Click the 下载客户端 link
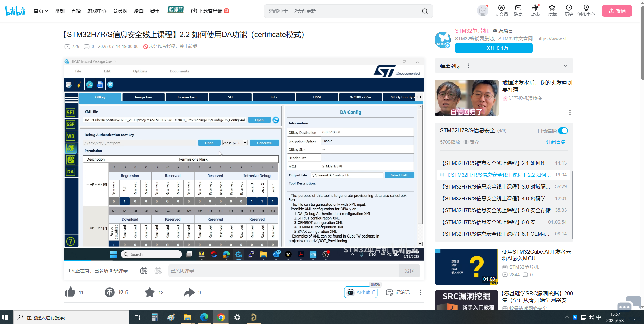 point(210,11)
